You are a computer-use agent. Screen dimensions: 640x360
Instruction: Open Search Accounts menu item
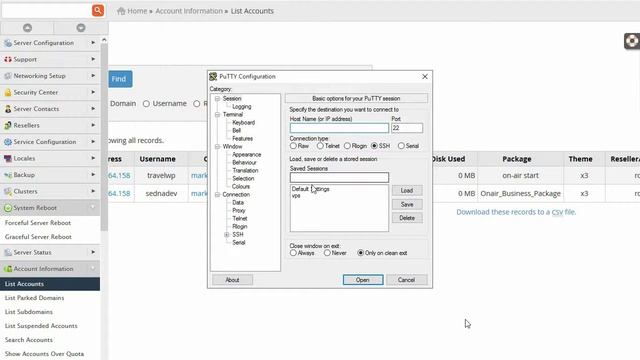(x=29, y=340)
